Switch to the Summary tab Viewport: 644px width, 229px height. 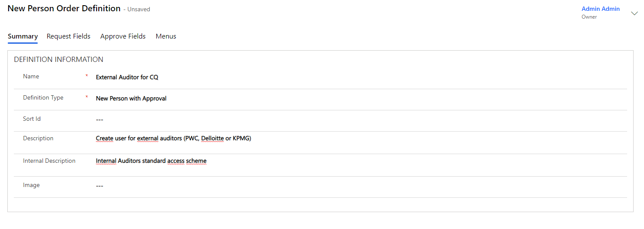[23, 36]
